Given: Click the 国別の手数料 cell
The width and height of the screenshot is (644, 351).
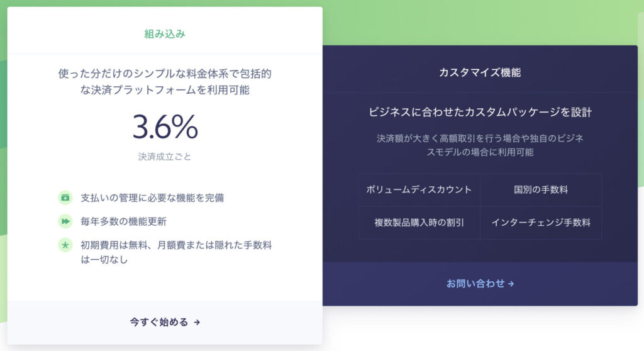Looking at the screenshot, I should [541, 189].
